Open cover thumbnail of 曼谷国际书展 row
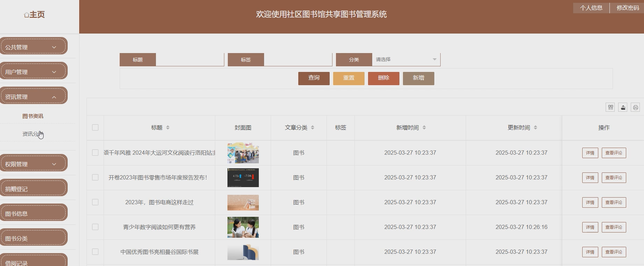Image resolution: width=644 pixels, height=266 pixels. (243, 252)
